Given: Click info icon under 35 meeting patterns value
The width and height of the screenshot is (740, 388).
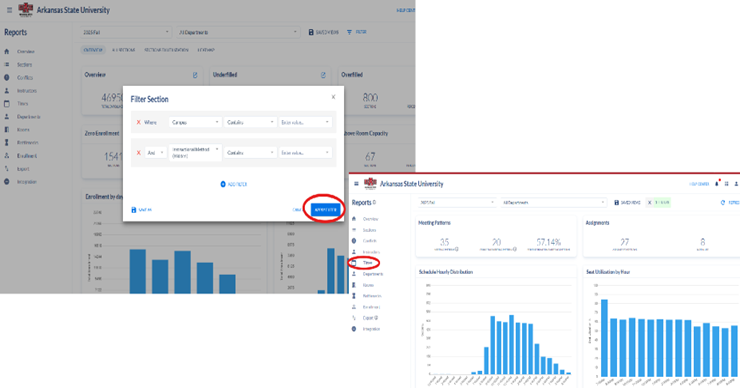Looking at the screenshot, I should click(x=457, y=249).
